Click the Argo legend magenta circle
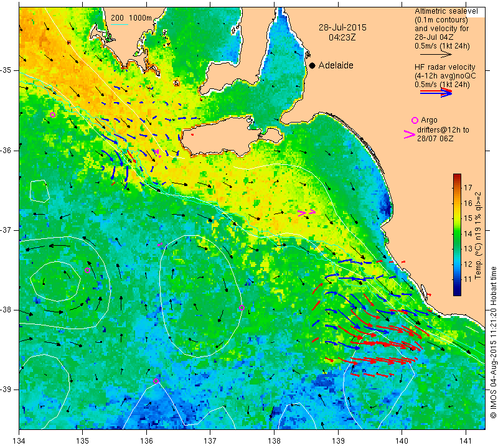The height and width of the screenshot is (448, 498). pos(415,120)
